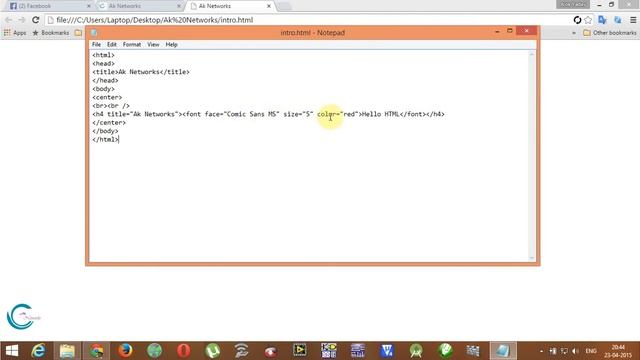
Task: Open uTorrent from taskbar
Action: [x=213, y=351]
